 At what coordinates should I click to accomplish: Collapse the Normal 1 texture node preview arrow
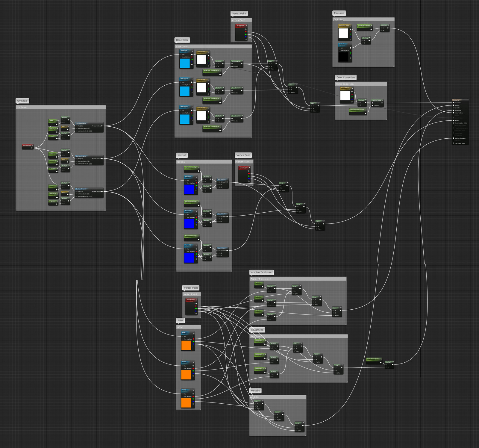[x=196, y=177]
